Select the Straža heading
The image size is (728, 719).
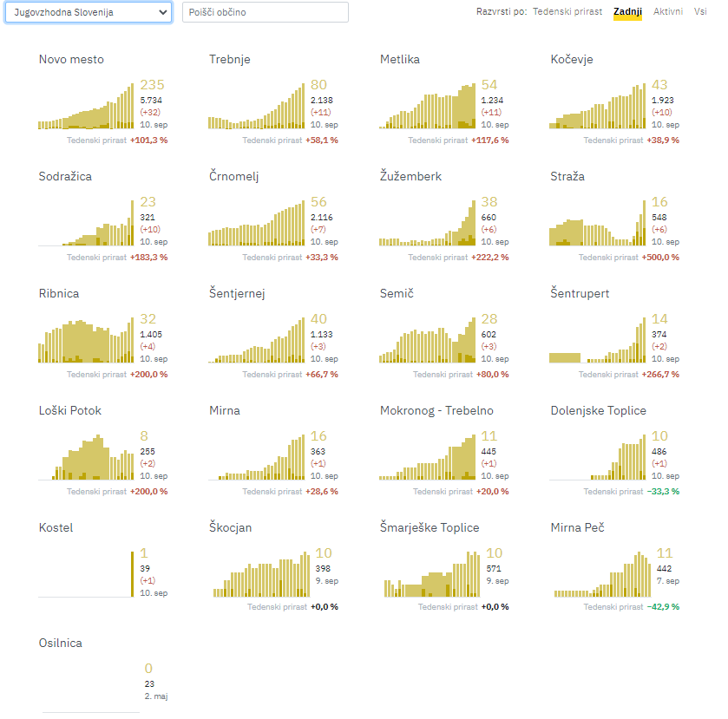pos(567,176)
